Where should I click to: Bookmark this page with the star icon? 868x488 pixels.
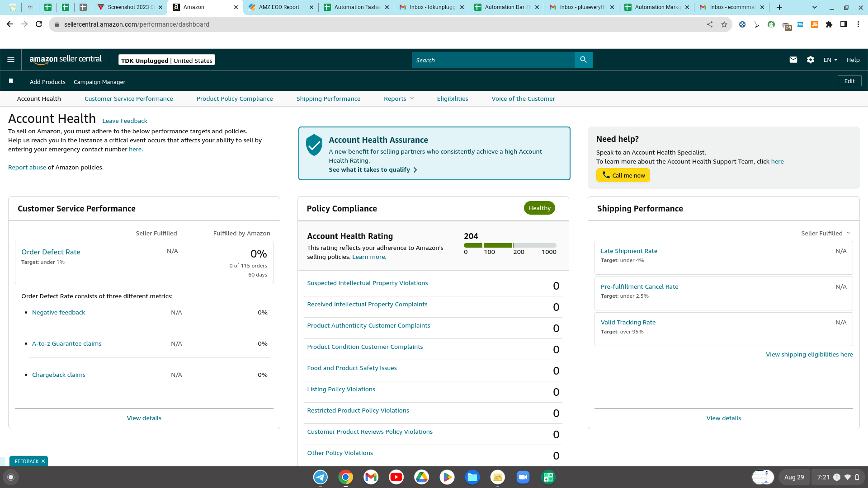(x=724, y=24)
